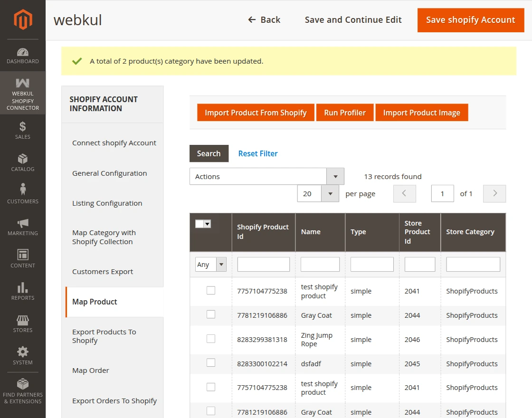Viewport: 532px width, 418px height.
Task: Tick the first test shopify product checkbox
Action: [x=211, y=290]
